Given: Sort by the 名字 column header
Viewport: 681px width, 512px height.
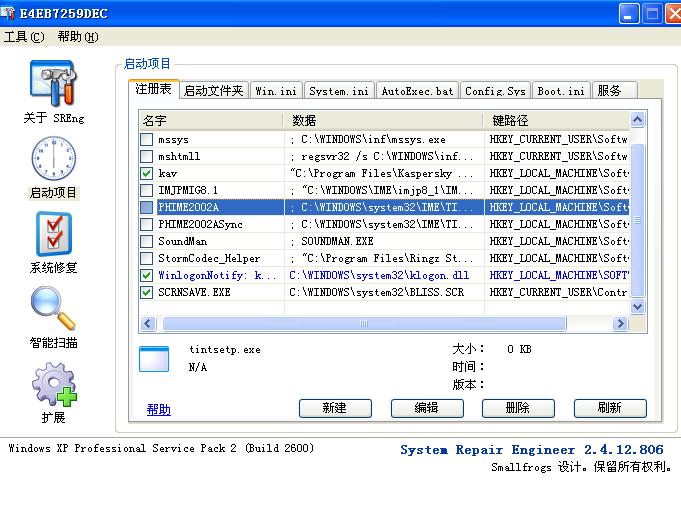Looking at the screenshot, I should [211, 120].
